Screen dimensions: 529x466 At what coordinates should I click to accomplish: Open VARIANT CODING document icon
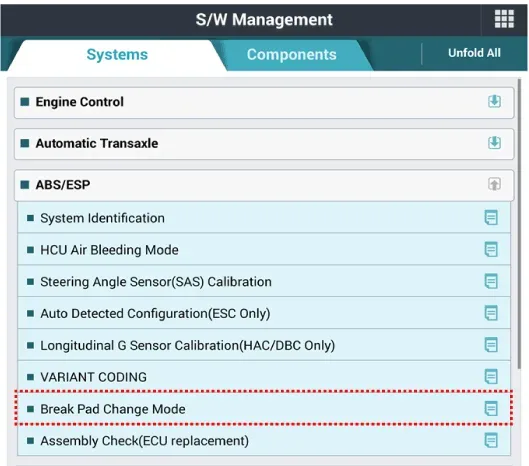(491, 376)
